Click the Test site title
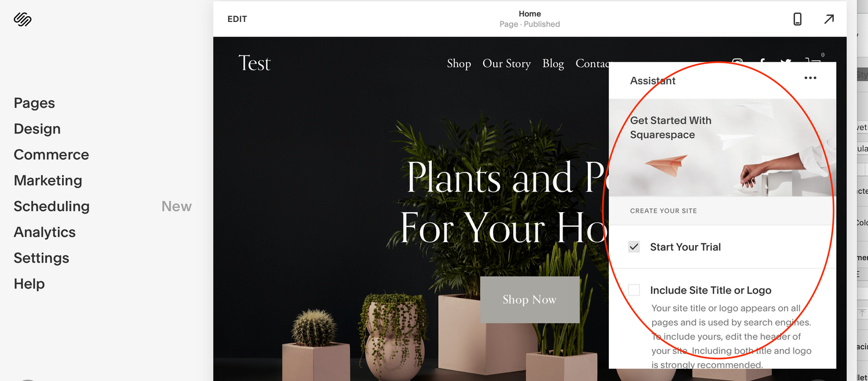The width and height of the screenshot is (868, 381). coord(254,63)
